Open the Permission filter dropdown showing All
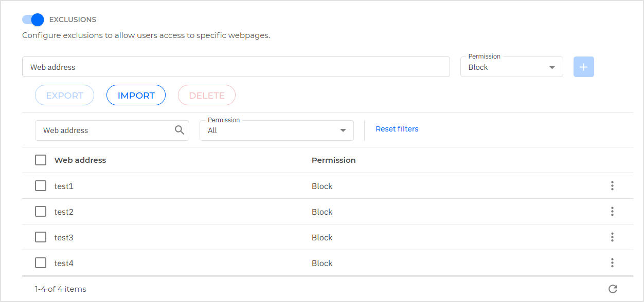 coord(276,130)
